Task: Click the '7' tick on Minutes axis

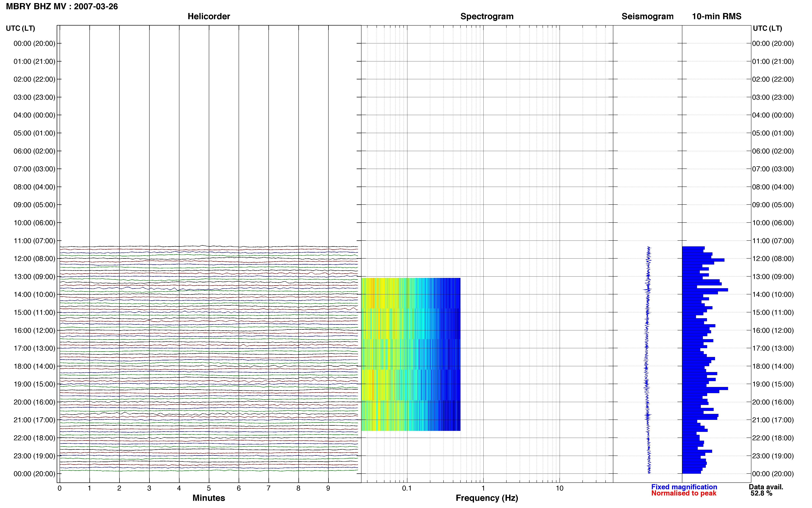Action: click(269, 488)
